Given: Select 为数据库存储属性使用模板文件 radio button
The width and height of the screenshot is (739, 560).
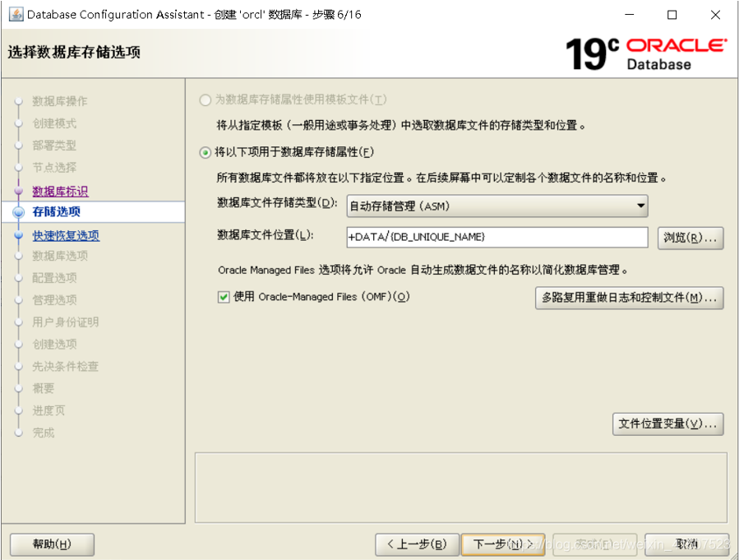Looking at the screenshot, I should pos(205,100).
